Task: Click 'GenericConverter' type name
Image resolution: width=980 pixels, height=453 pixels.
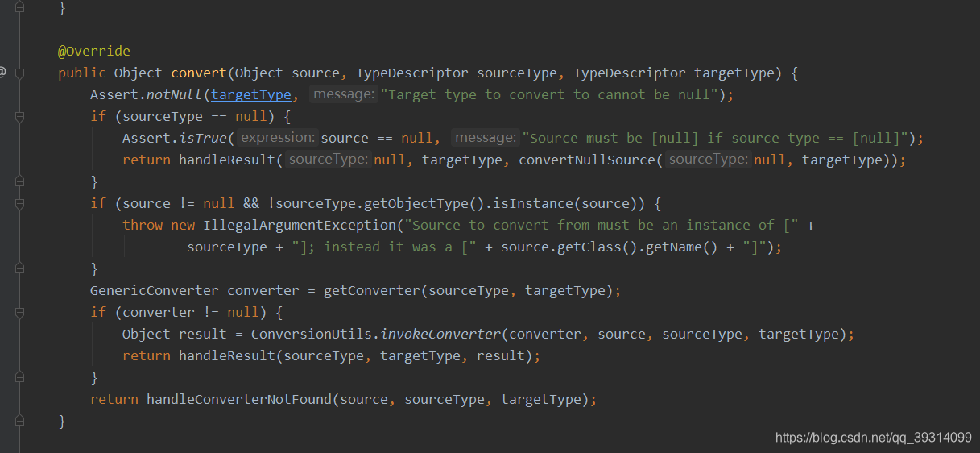Action: (155, 290)
